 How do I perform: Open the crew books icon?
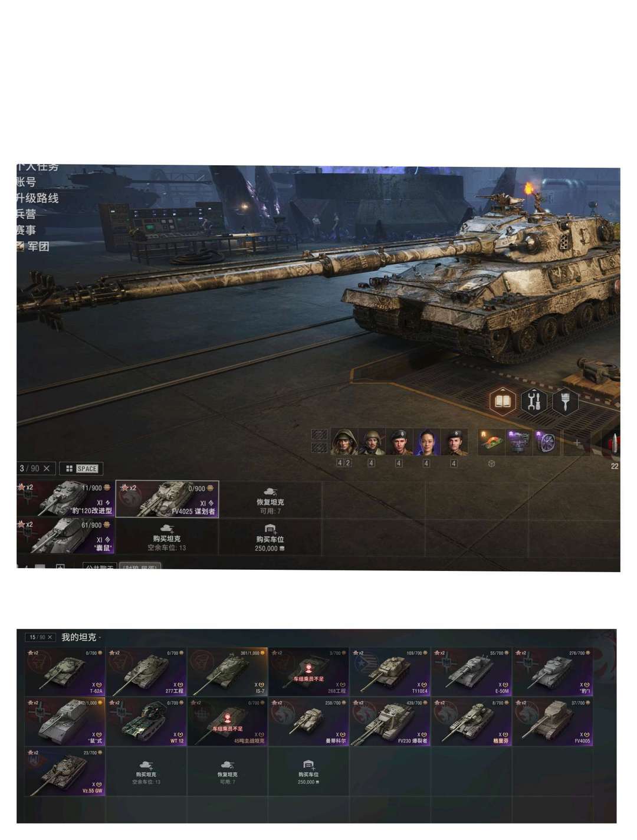(x=503, y=402)
